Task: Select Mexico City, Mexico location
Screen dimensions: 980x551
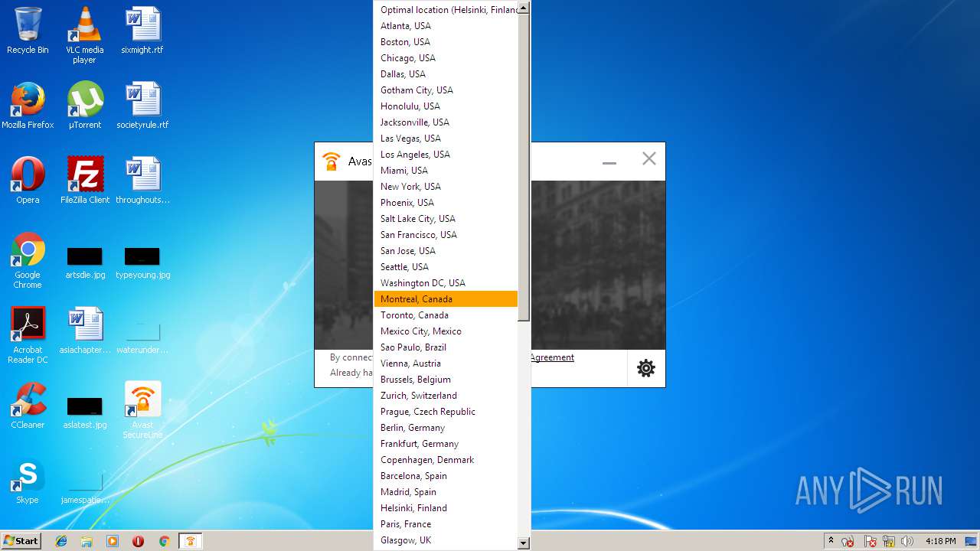Action: 446,331
